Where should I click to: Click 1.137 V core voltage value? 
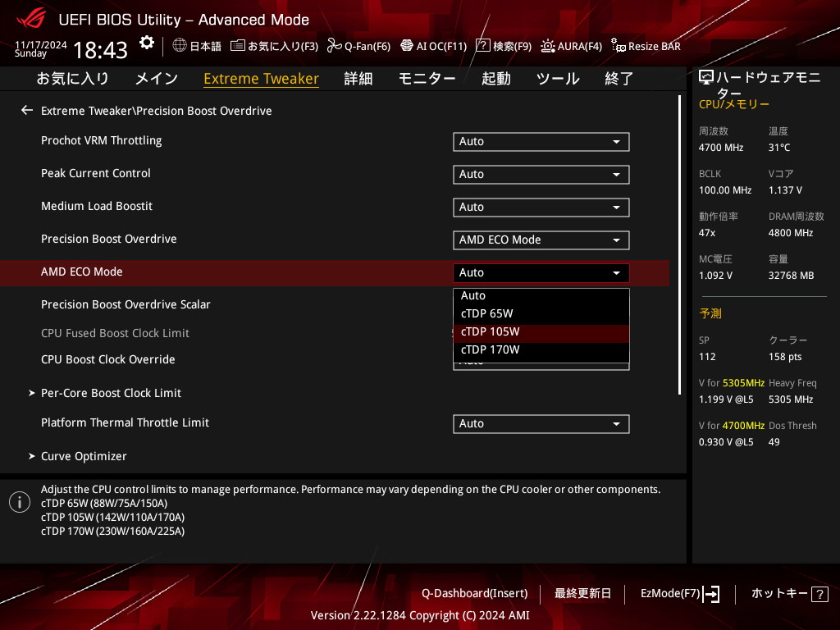(785, 190)
